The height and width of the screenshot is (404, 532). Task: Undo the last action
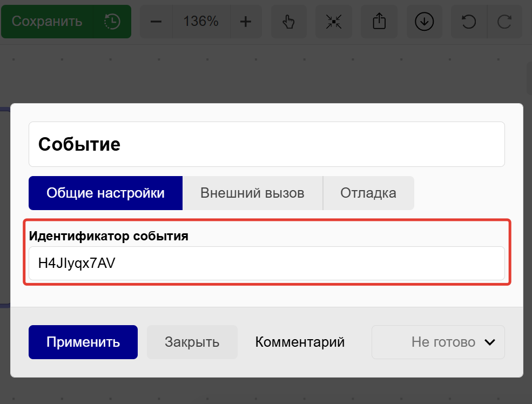point(469,22)
